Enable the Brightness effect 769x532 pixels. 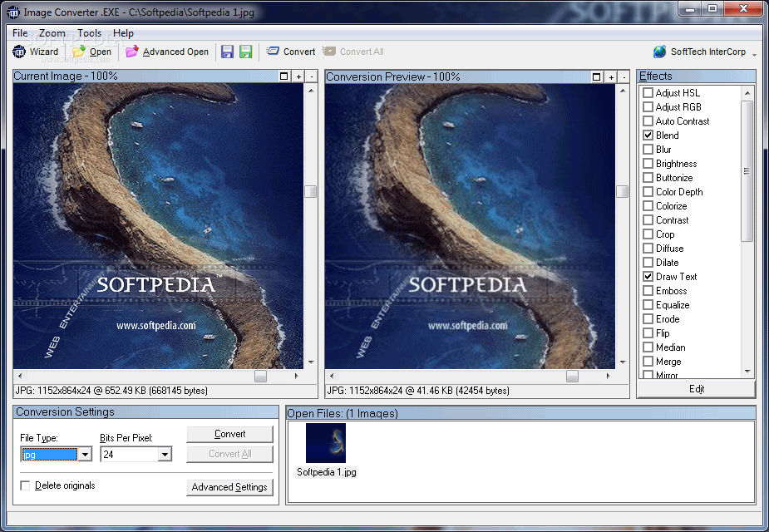click(x=648, y=164)
